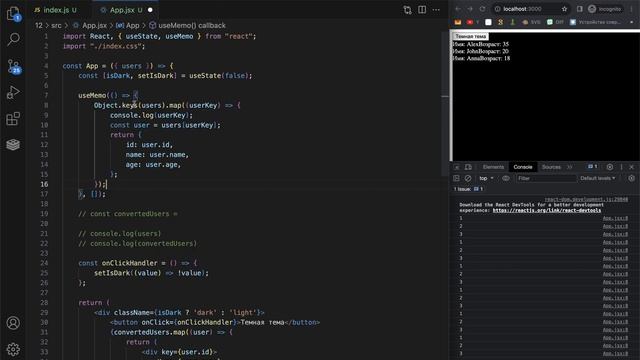Toggle the DevTools device toolbar
This screenshot has width=640, height=360.
coord(469,167)
